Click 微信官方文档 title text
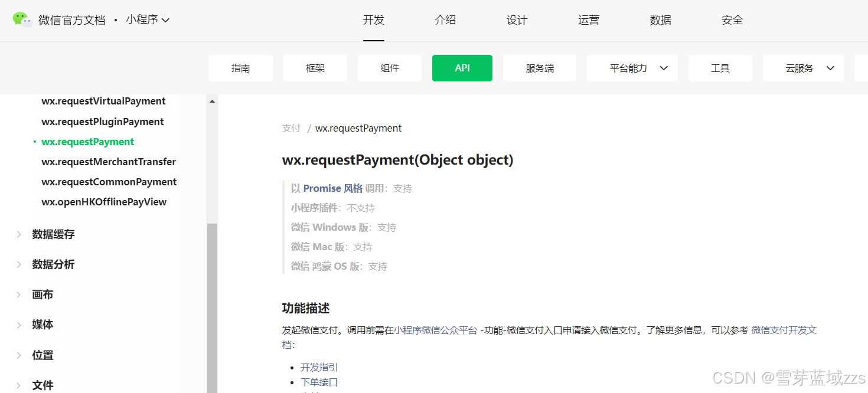Image resolution: width=868 pixels, height=393 pixels. click(x=72, y=20)
